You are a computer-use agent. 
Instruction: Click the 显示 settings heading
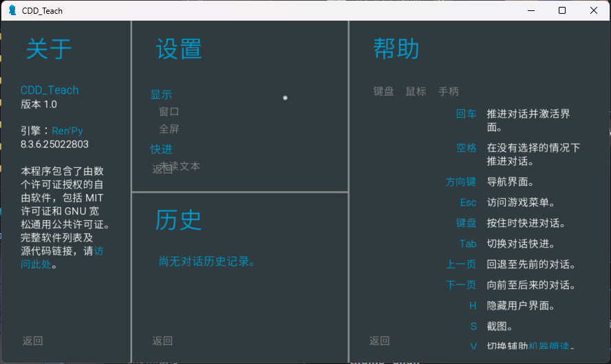coord(161,95)
